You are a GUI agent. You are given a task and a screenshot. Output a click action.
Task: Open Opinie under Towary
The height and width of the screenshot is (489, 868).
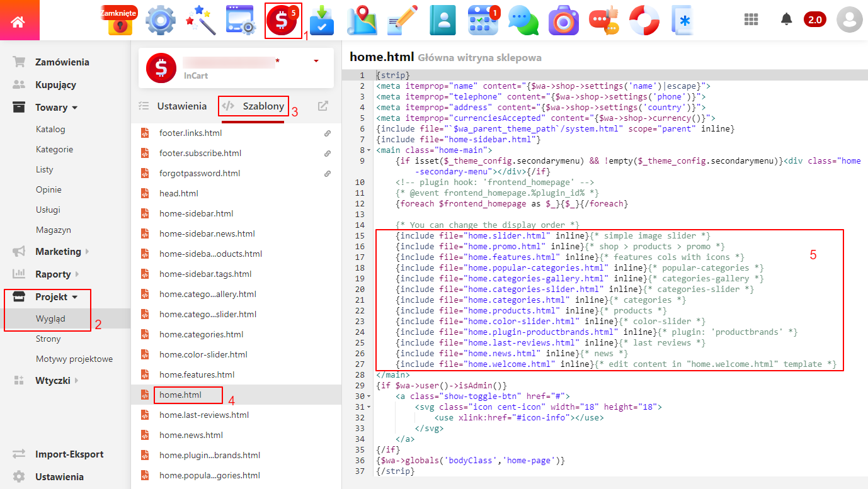coord(49,189)
